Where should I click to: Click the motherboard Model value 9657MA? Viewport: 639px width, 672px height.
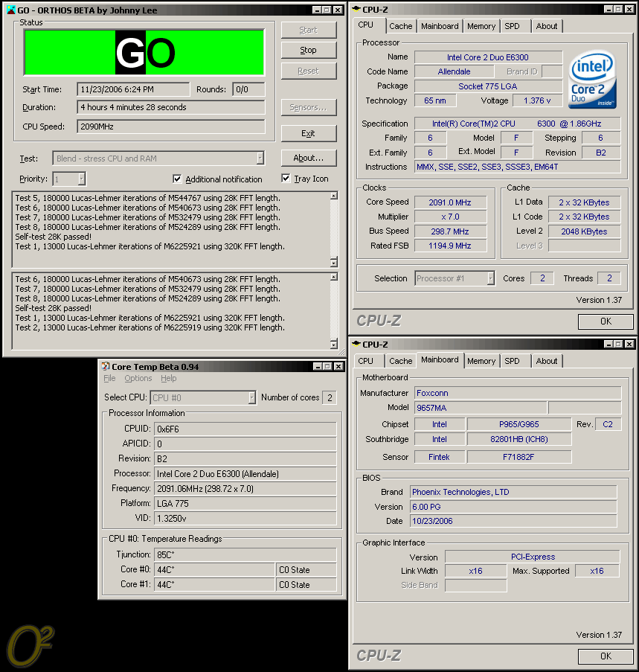[x=481, y=408]
